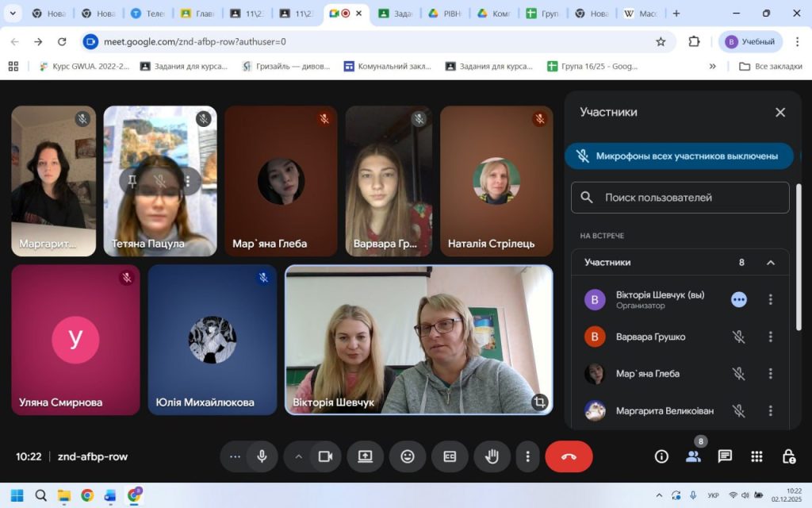Toggle the camera in the call toolbar

(324, 456)
